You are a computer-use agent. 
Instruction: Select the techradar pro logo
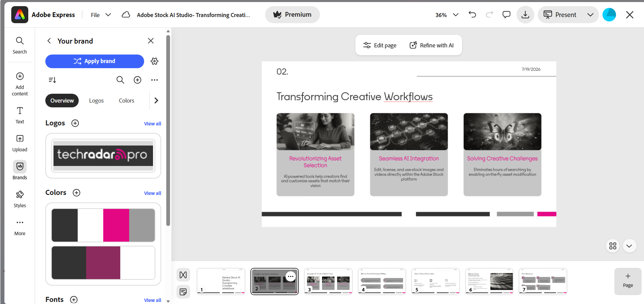(x=103, y=155)
